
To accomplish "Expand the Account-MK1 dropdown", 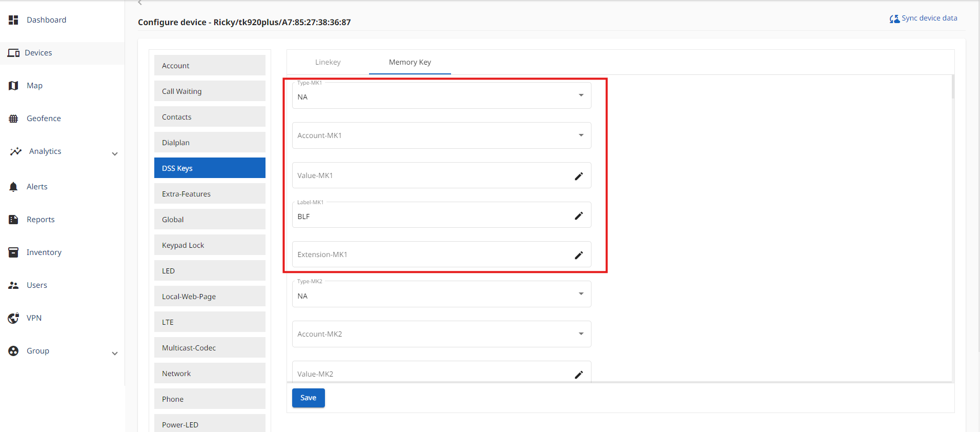I will point(581,135).
